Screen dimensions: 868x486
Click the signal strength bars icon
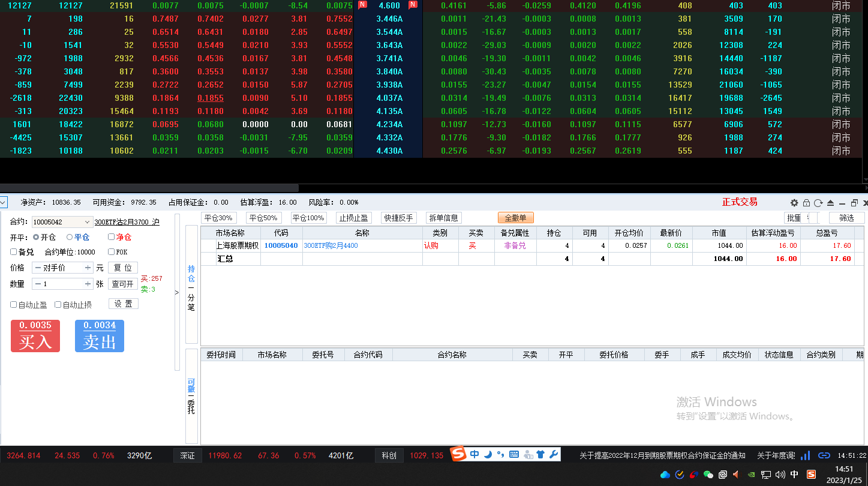point(806,455)
